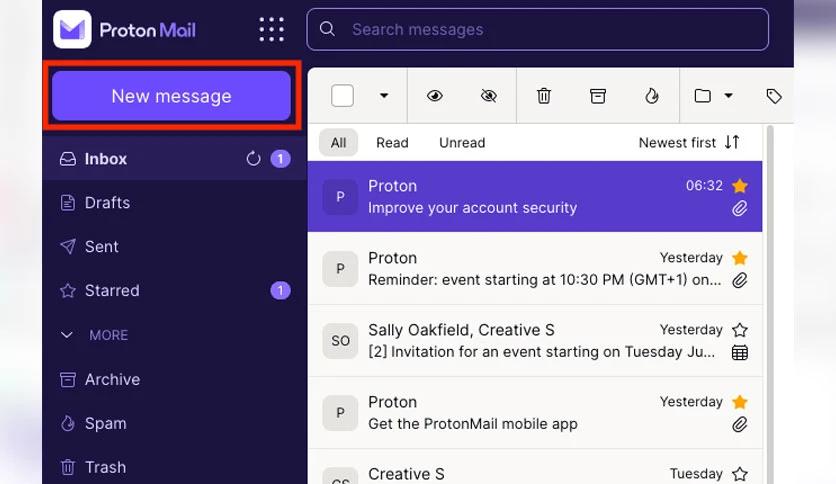Click the message list scrollbar
The width and height of the screenshot is (836, 484).
click(769, 304)
